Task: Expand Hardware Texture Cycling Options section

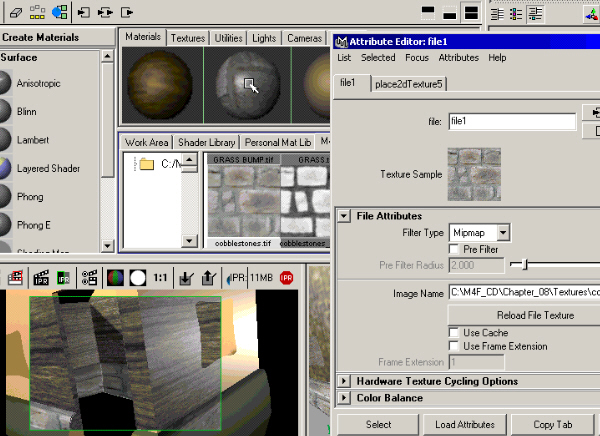Action: click(x=344, y=381)
